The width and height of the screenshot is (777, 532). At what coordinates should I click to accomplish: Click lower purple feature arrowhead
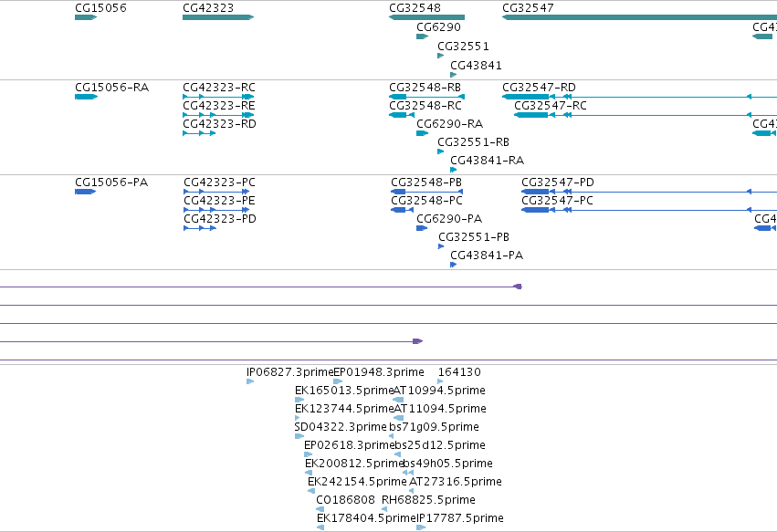418,340
